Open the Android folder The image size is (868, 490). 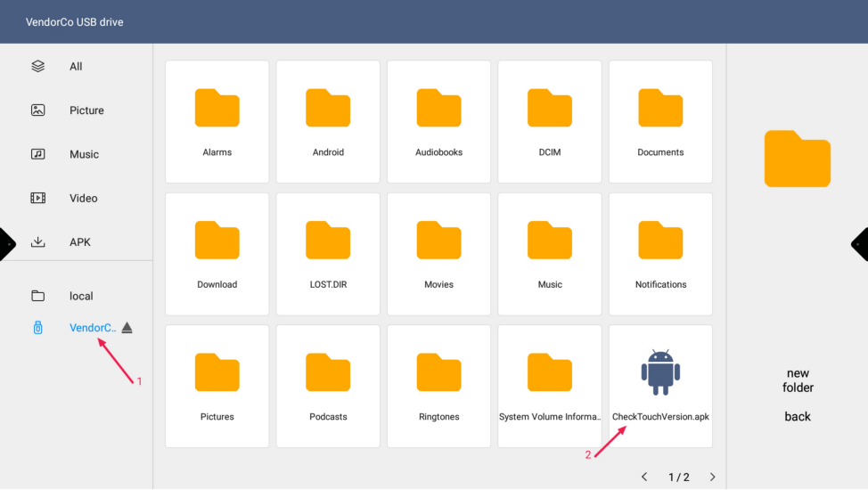(328, 121)
